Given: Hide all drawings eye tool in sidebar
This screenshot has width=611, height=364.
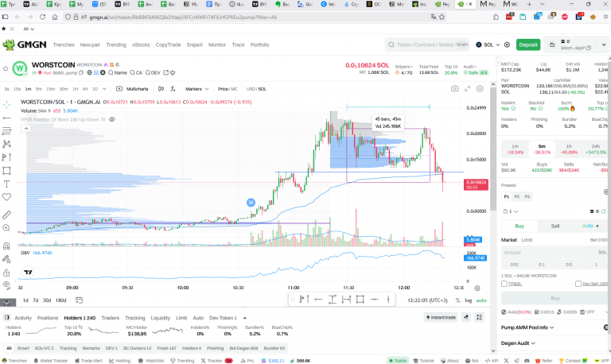Looking at the screenshot, I should tap(6, 285).
